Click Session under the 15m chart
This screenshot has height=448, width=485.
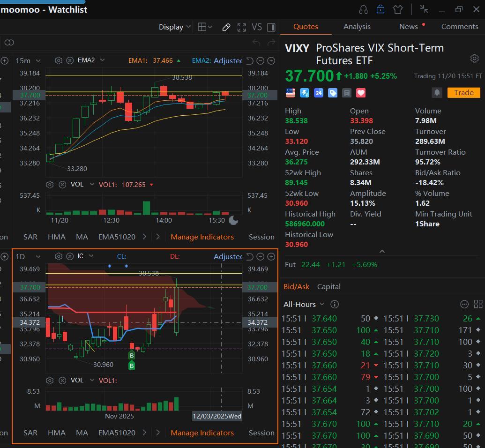coord(261,237)
